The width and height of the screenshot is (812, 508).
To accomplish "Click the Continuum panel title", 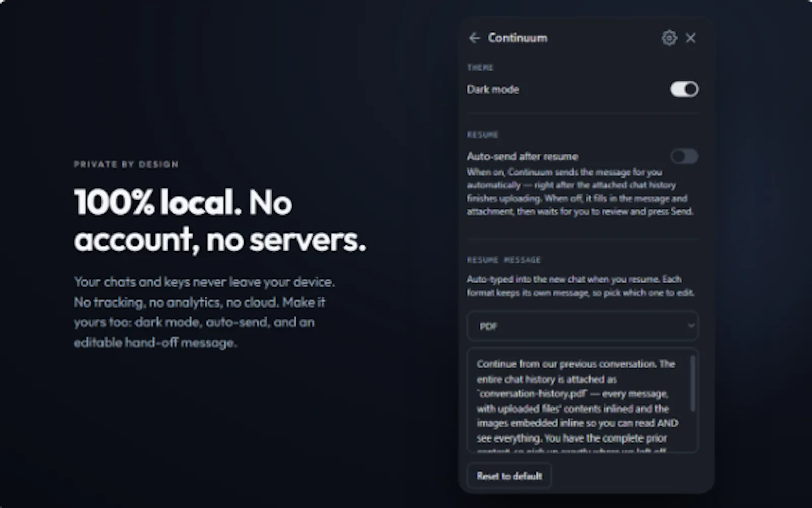I will (x=517, y=38).
